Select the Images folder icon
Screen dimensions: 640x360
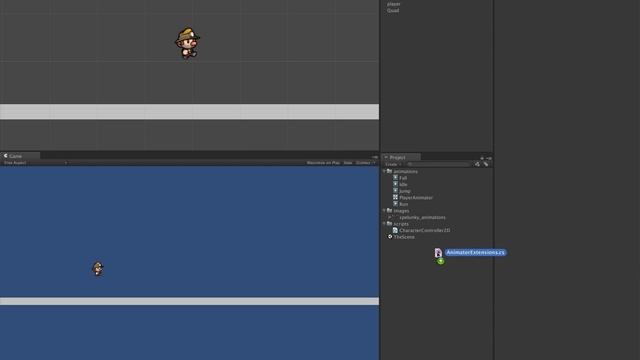coord(389,210)
